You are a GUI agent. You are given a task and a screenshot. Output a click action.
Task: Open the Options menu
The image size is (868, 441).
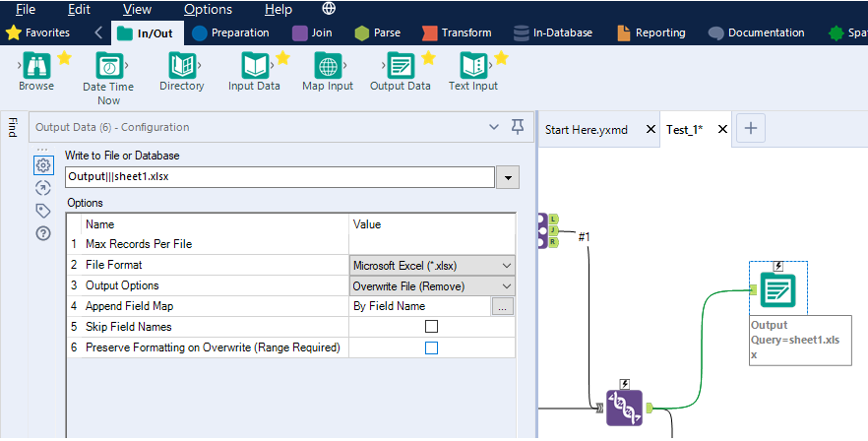pyautogui.click(x=208, y=9)
